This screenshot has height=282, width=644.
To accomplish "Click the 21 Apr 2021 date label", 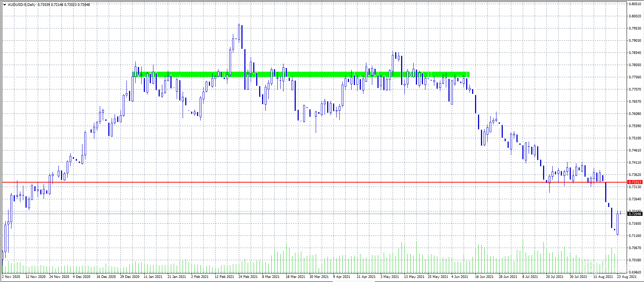I will point(366,277).
